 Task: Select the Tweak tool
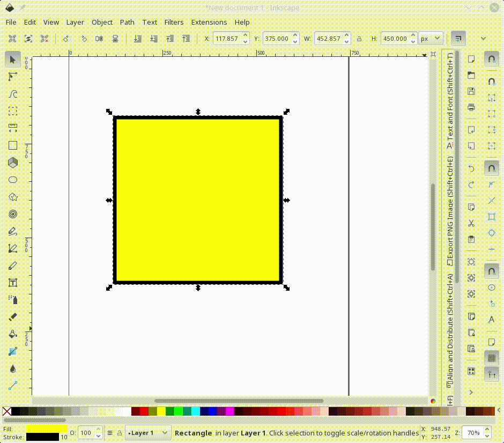point(12,94)
